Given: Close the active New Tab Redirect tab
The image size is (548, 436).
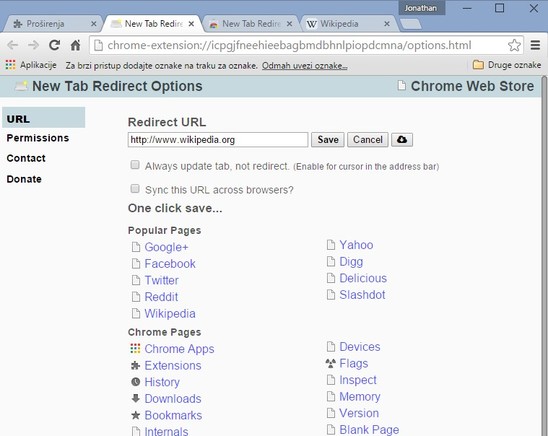Looking at the screenshot, I should pyautogui.click(x=191, y=24).
